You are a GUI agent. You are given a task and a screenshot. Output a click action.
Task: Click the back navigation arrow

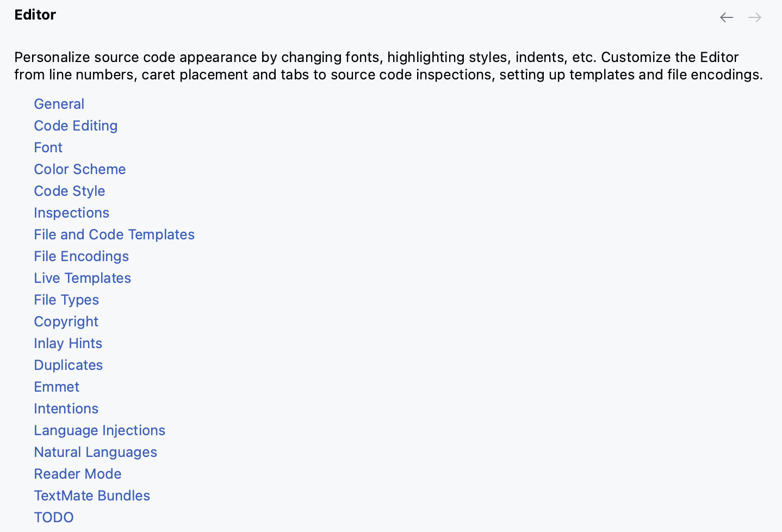click(727, 17)
